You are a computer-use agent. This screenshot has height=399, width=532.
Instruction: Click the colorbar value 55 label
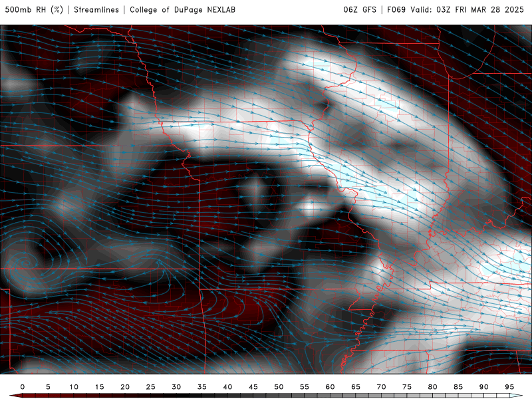[305, 387]
